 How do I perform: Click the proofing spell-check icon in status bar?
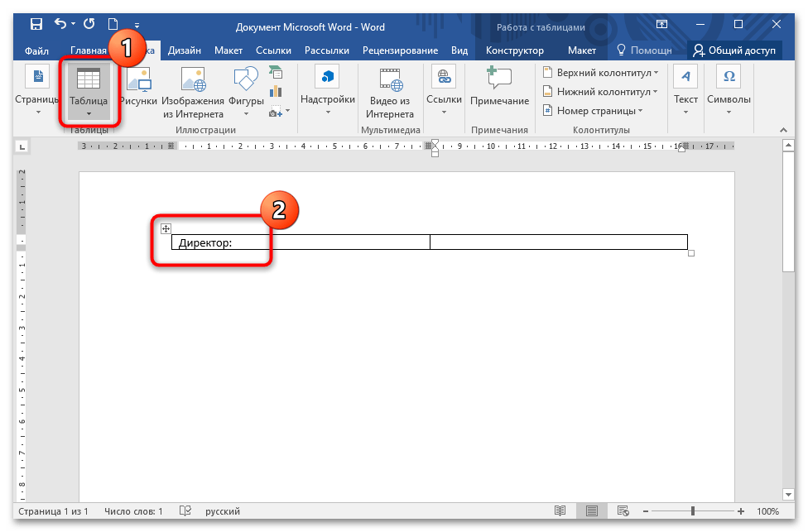pos(185,510)
